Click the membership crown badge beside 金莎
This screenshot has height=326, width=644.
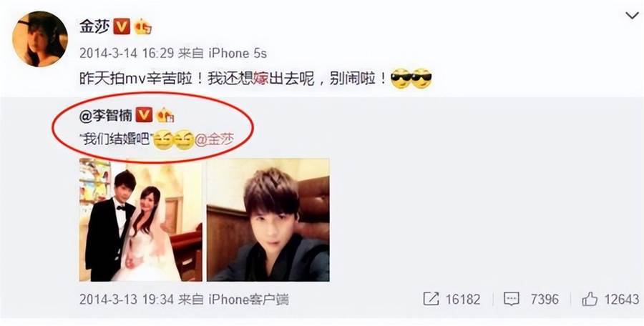(143, 27)
